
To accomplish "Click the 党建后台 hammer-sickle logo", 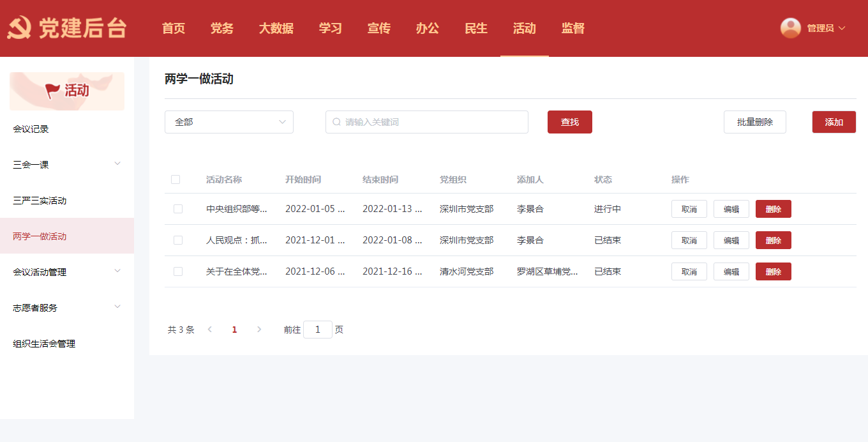I will coord(19,29).
